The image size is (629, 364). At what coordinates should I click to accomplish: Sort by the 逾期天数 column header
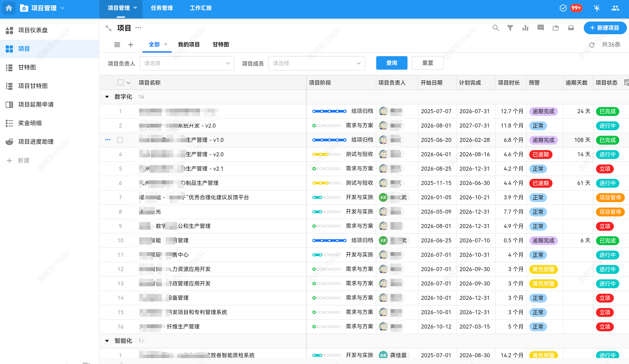pyautogui.click(x=576, y=83)
